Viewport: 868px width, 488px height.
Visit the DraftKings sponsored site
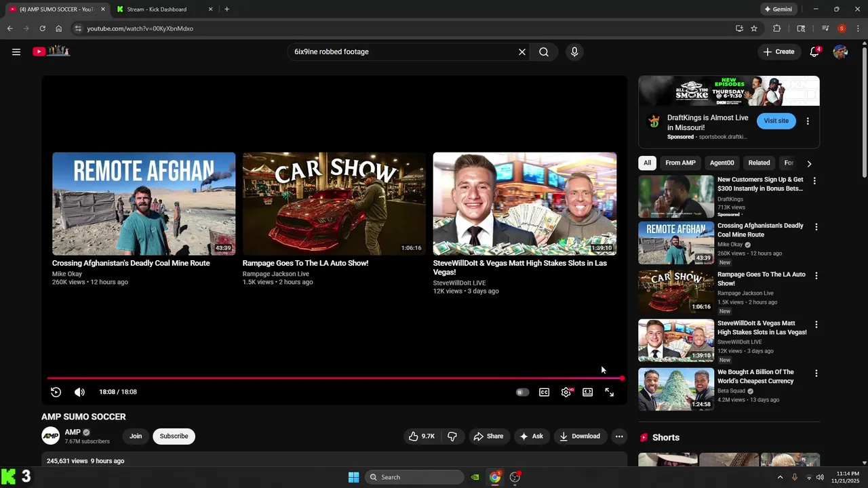(776, 121)
